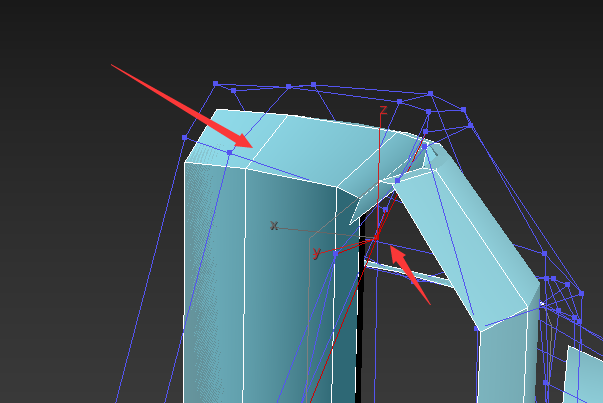Pick the topmost-left corner lattice control point
Screen dimensions: 603x403
coord(215,83)
